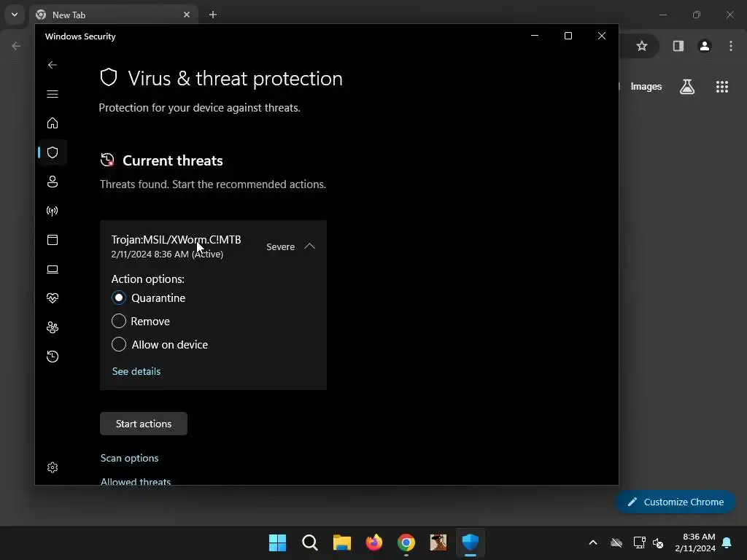Open network status tray icon

[639, 542]
